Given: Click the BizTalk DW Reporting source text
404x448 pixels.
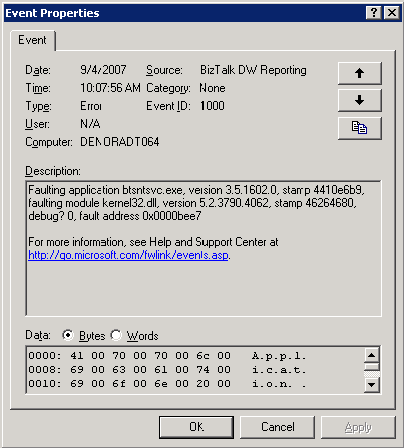Looking at the screenshot, I should coord(253,70).
